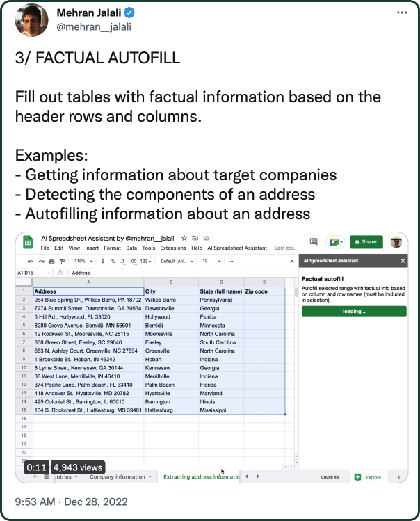Open the Tools menu
This screenshot has width=420, height=521.
pos(149,248)
